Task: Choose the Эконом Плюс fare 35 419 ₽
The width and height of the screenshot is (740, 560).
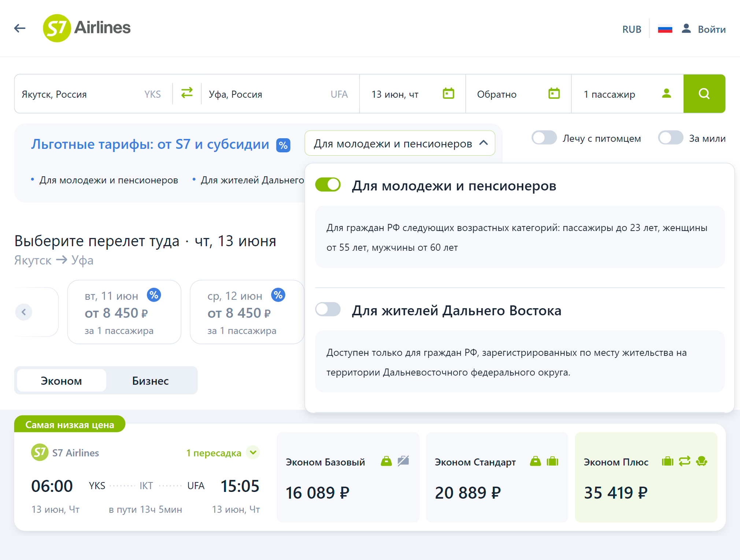Action: click(646, 477)
